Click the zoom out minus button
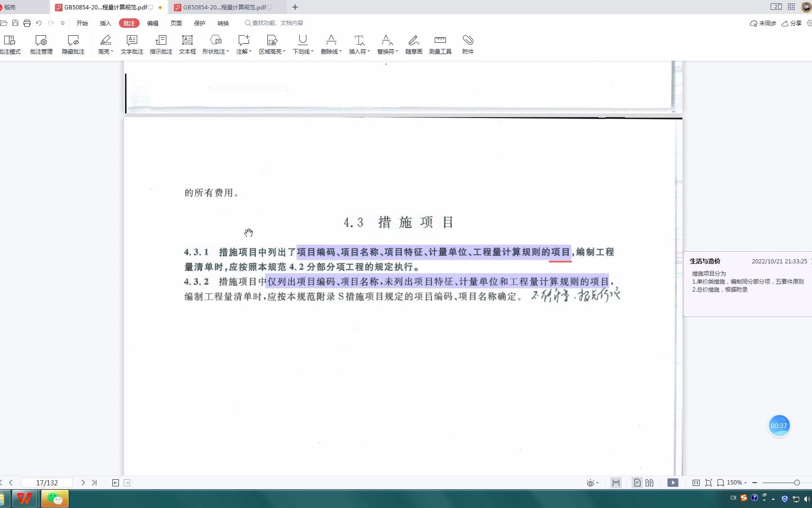The height and width of the screenshot is (508, 812). point(755,483)
